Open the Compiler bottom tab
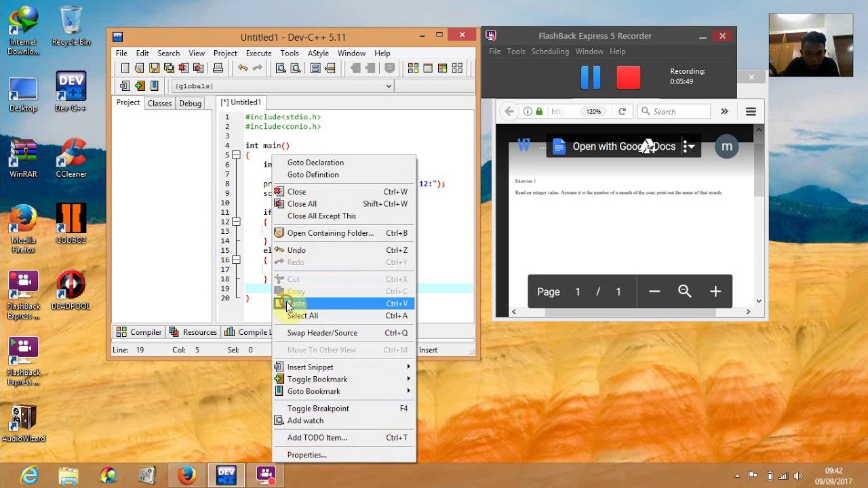This screenshot has height=488, width=868. coord(139,332)
